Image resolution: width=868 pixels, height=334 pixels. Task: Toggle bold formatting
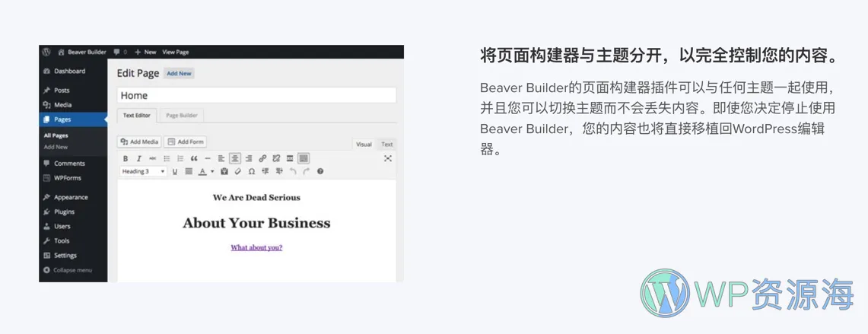[126, 158]
